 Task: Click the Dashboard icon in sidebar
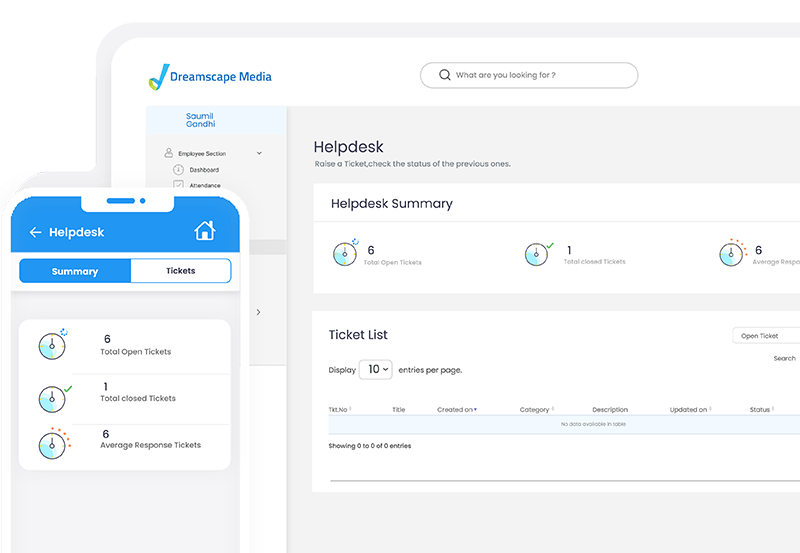179,170
